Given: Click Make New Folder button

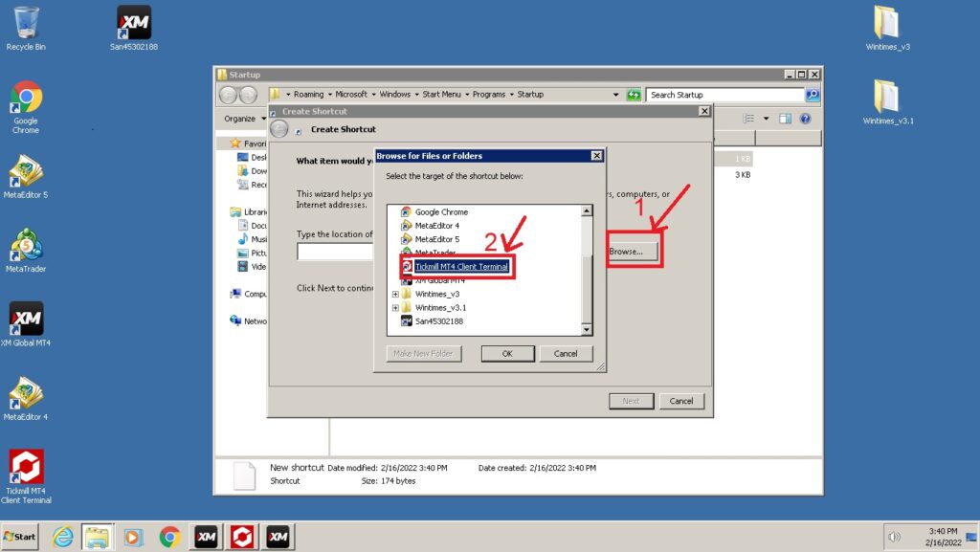Looking at the screenshot, I should click(423, 353).
